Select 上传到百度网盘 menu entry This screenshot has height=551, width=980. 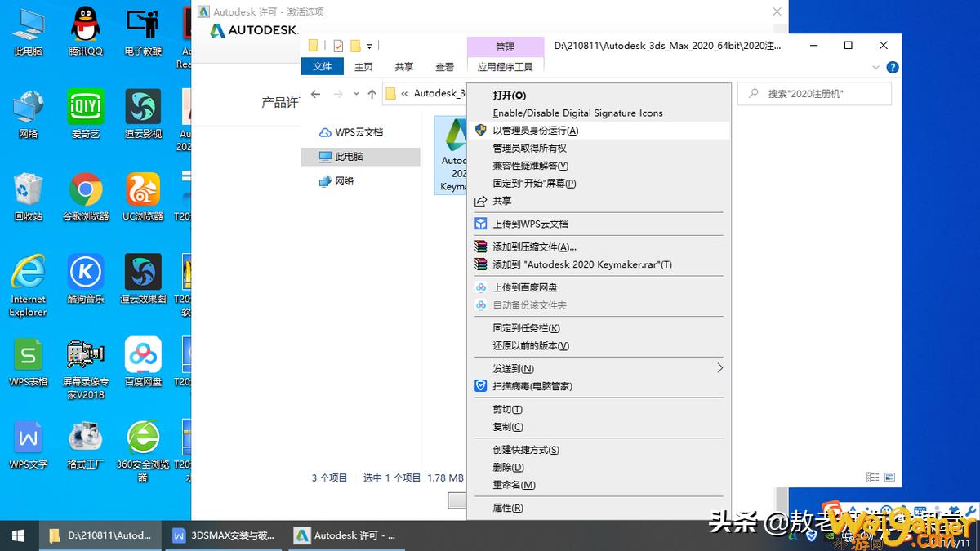click(599, 287)
